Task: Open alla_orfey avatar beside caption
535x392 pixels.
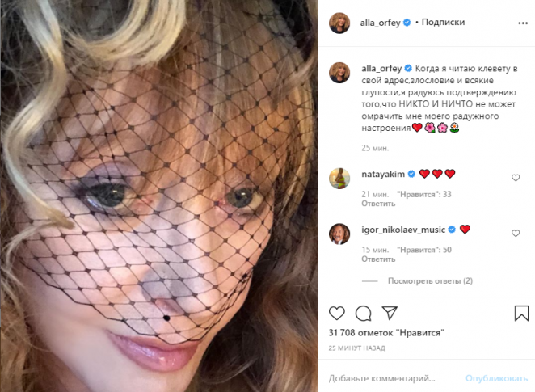Action: pos(339,73)
